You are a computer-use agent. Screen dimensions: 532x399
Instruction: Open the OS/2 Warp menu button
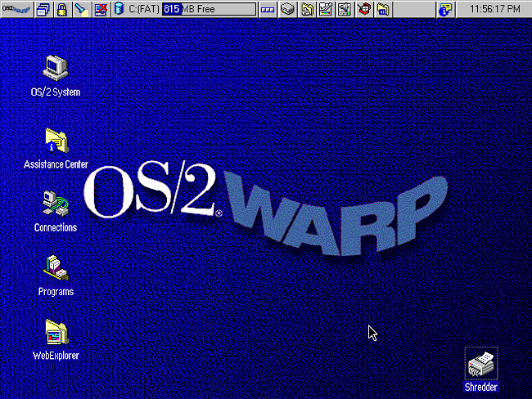click(16, 9)
